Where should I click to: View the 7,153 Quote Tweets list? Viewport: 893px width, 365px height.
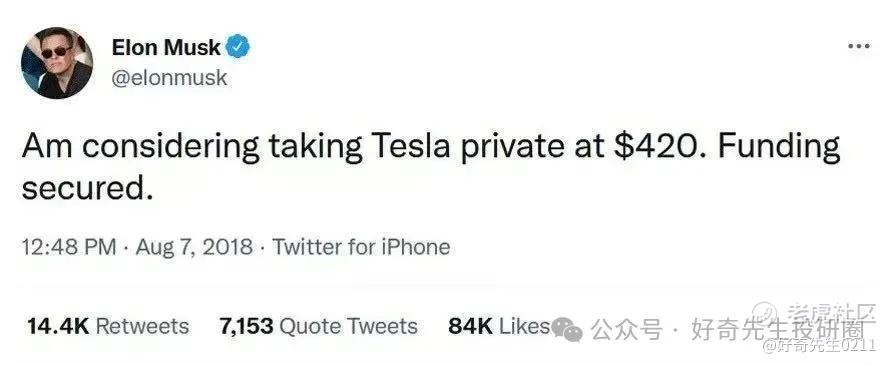pyautogui.click(x=319, y=326)
